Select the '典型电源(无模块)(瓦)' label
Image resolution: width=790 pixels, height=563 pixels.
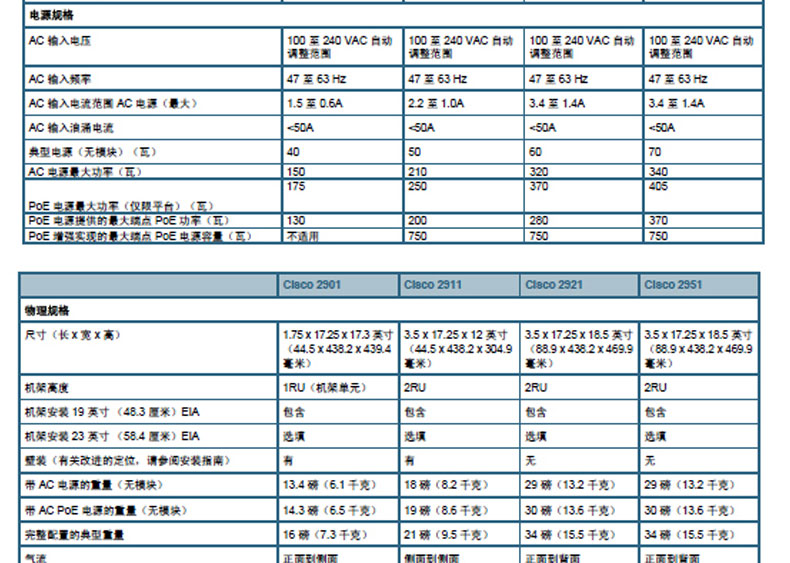92,152
